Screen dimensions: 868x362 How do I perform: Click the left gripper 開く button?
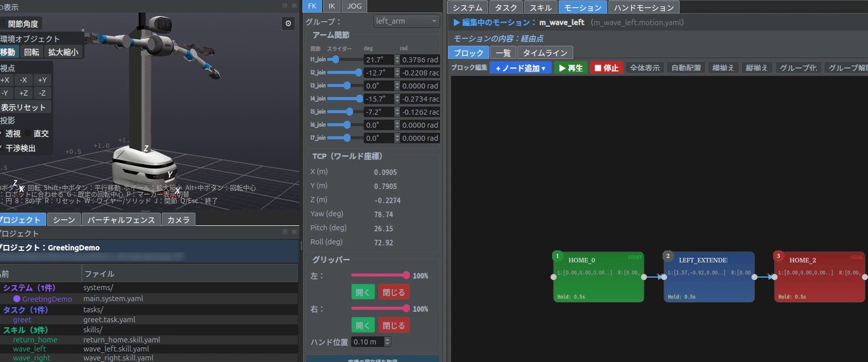(x=363, y=292)
